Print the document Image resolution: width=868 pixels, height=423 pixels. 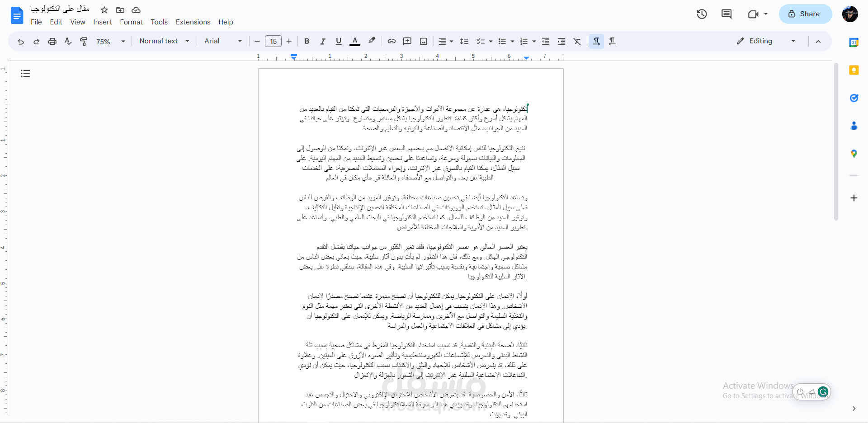tap(52, 42)
